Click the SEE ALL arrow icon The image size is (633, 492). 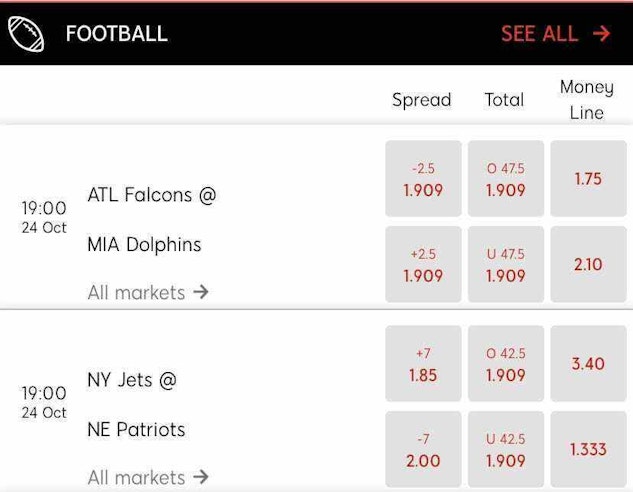pyautogui.click(x=601, y=34)
